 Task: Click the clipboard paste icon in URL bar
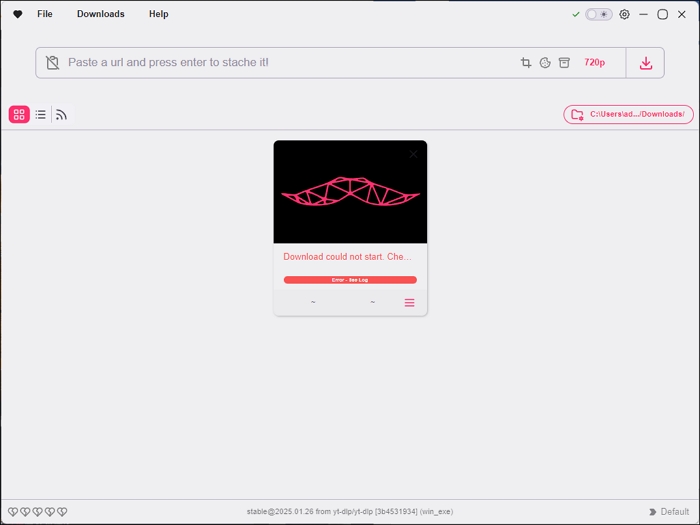(x=53, y=63)
